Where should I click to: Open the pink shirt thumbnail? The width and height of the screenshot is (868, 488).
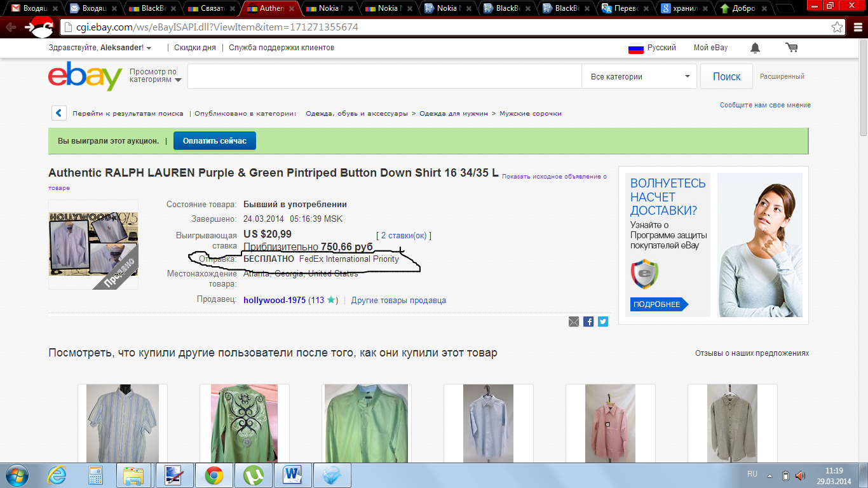610,423
